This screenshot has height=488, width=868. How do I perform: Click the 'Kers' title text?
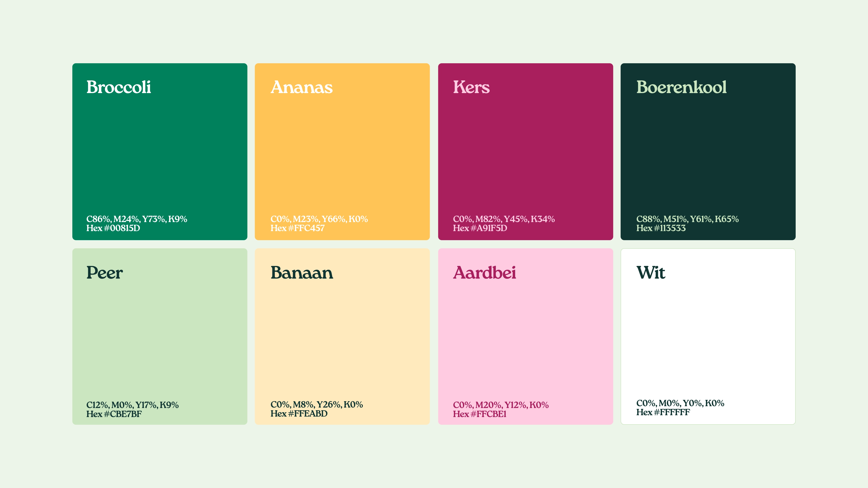(471, 87)
